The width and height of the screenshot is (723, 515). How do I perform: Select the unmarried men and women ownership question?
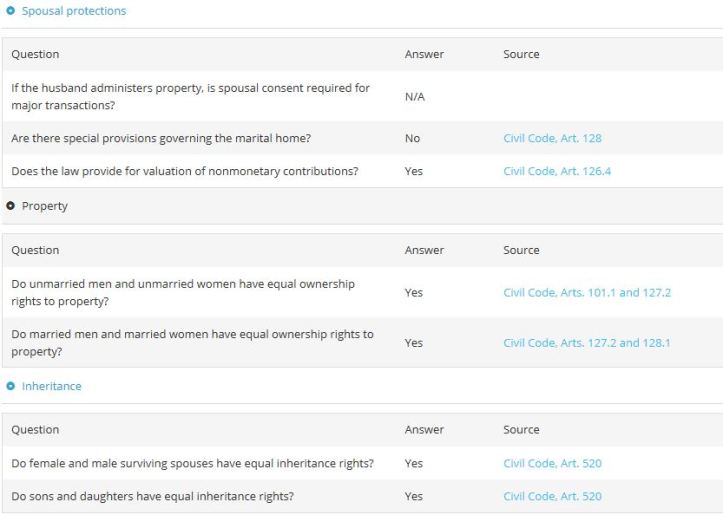183,292
